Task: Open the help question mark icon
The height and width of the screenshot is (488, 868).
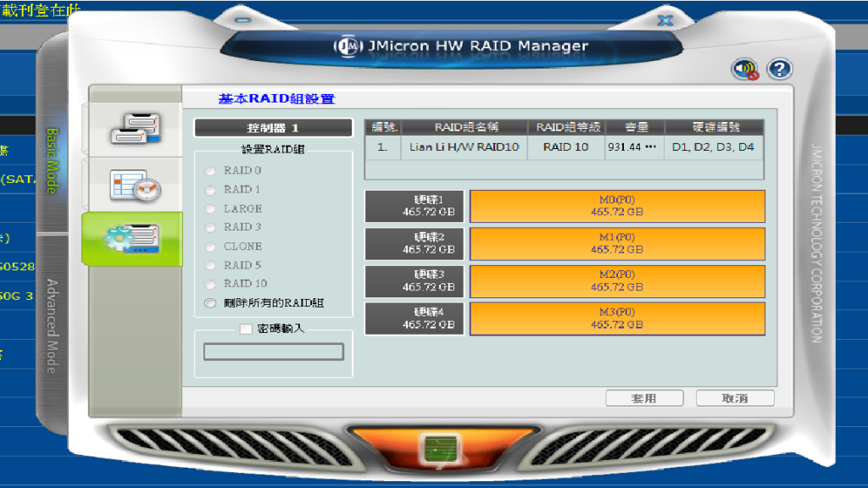Action: [780, 69]
